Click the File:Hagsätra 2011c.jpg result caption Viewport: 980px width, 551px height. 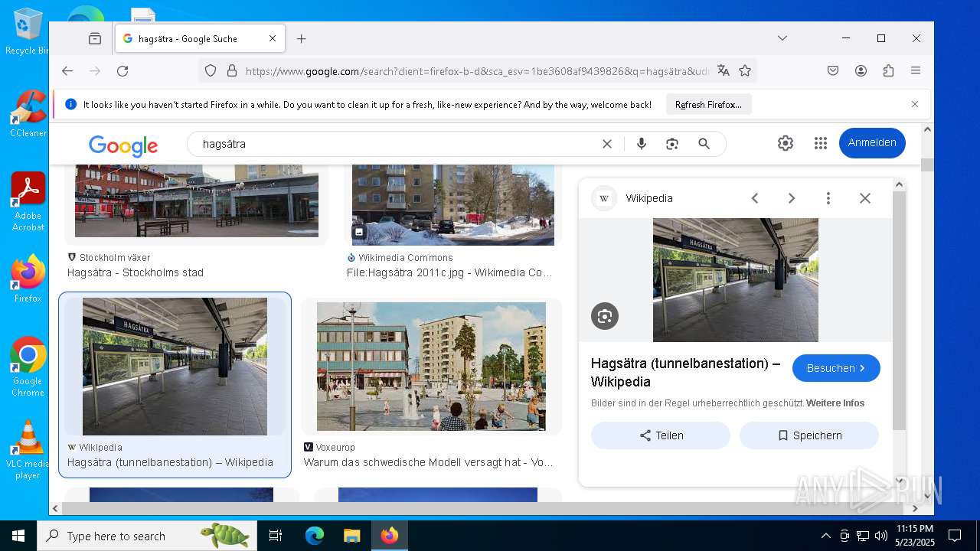(x=449, y=272)
